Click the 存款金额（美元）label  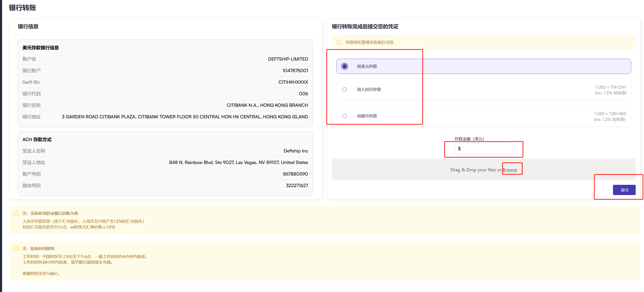tap(469, 139)
